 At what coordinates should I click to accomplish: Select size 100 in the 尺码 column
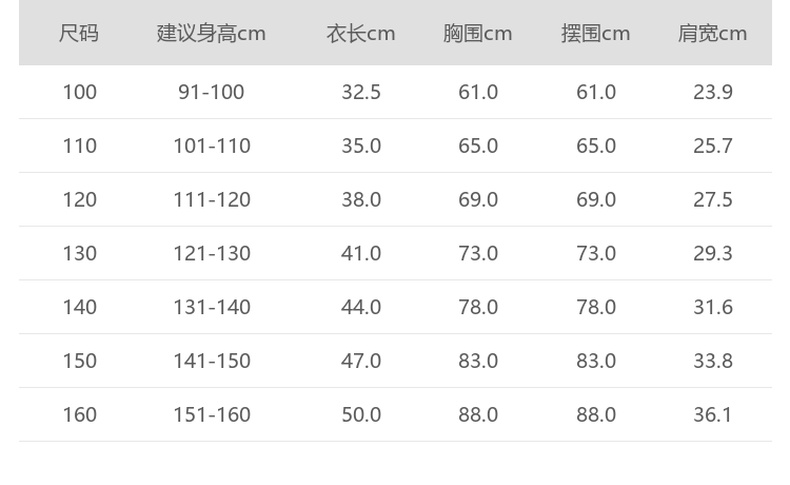79,92
